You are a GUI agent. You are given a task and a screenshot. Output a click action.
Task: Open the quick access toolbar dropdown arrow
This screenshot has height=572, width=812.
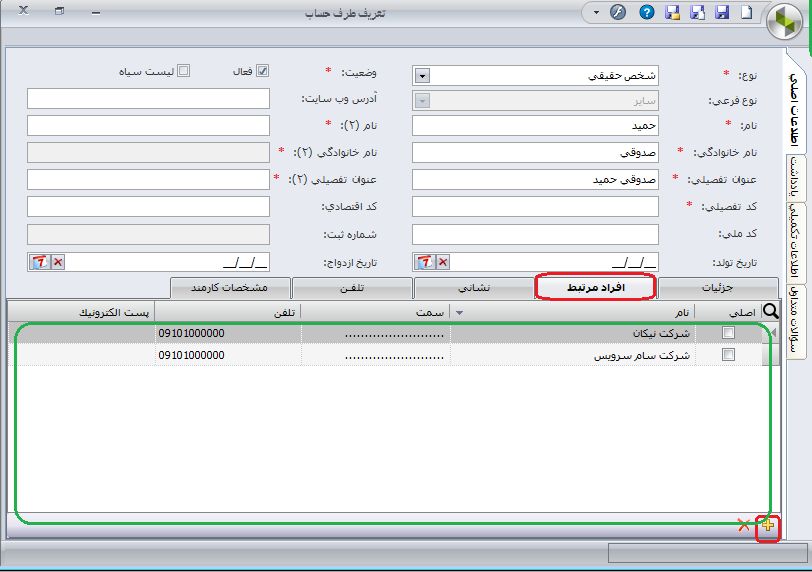click(596, 12)
